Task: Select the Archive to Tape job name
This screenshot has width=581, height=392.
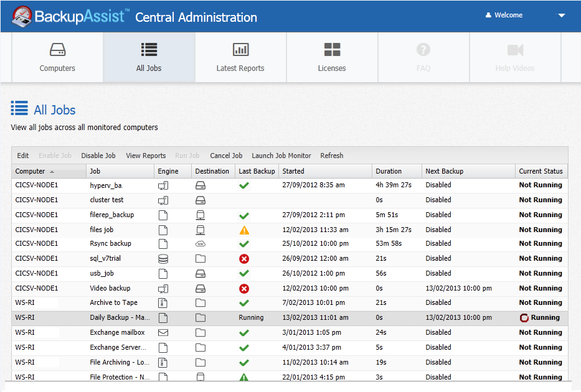Action: point(113,302)
